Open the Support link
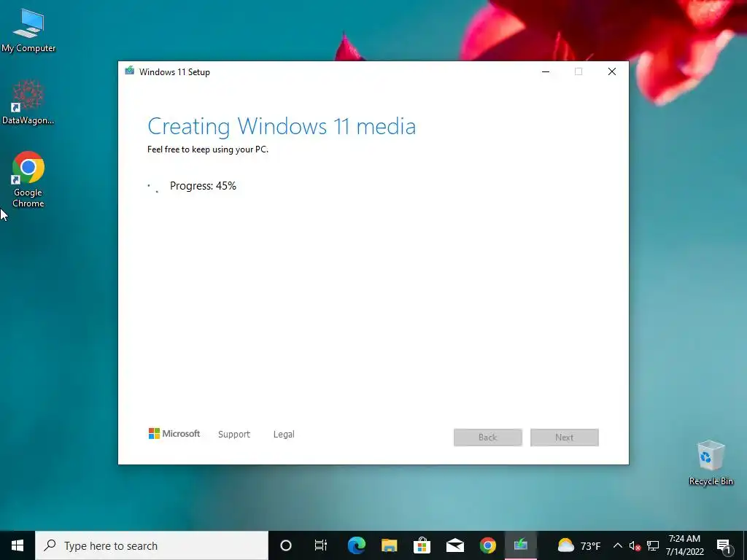The image size is (747, 560). coord(234,435)
